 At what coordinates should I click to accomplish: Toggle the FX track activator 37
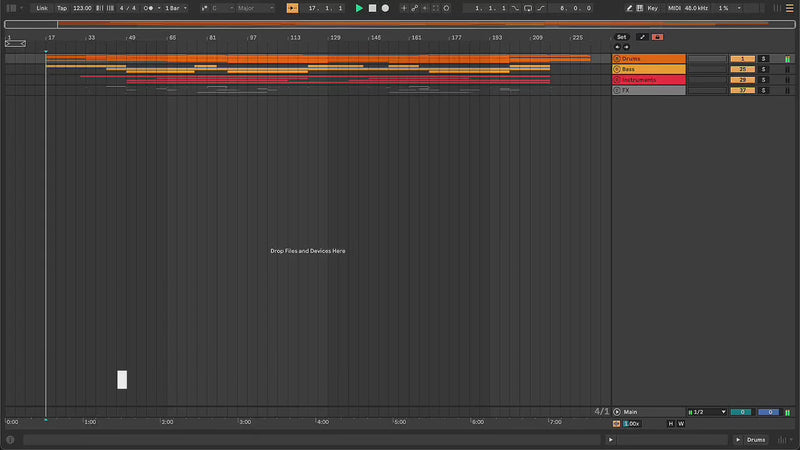coord(741,90)
